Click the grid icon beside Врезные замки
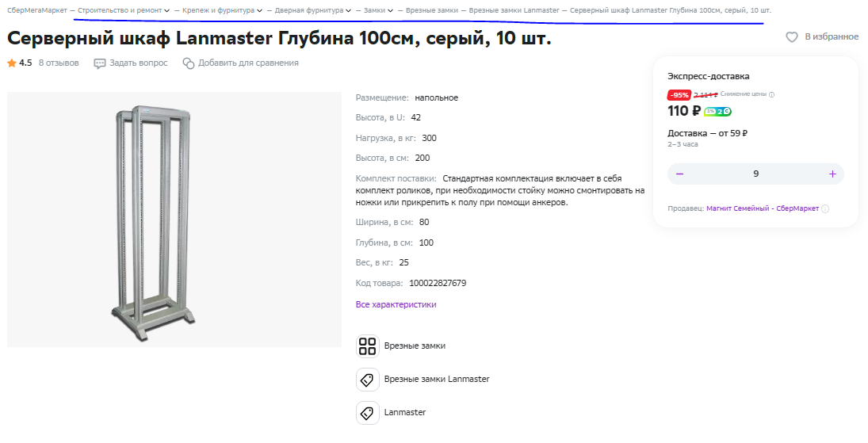Image resolution: width=868 pixels, height=443 pixels. pyautogui.click(x=368, y=346)
